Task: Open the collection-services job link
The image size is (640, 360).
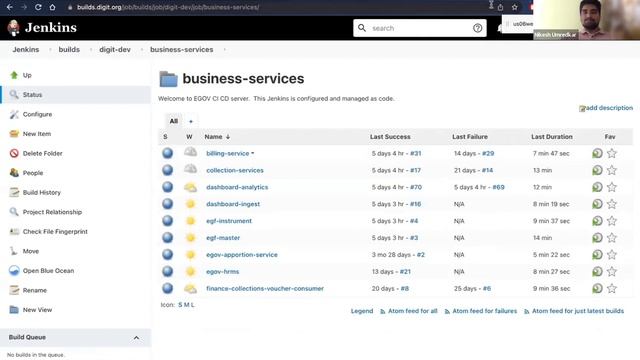Action: point(235,170)
